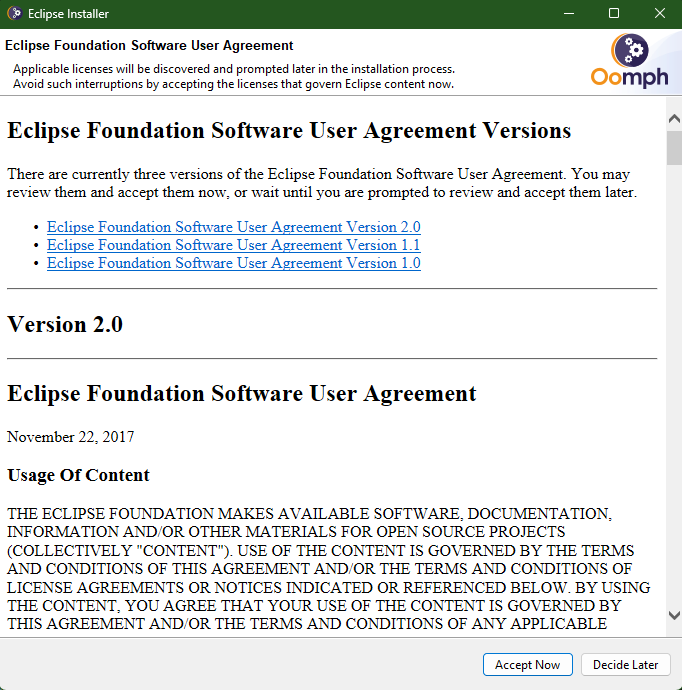The width and height of the screenshot is (682, 690).
Task: Maximize the Eclipse Installer window
Action: pyautogui.click(x=614, y=14)
